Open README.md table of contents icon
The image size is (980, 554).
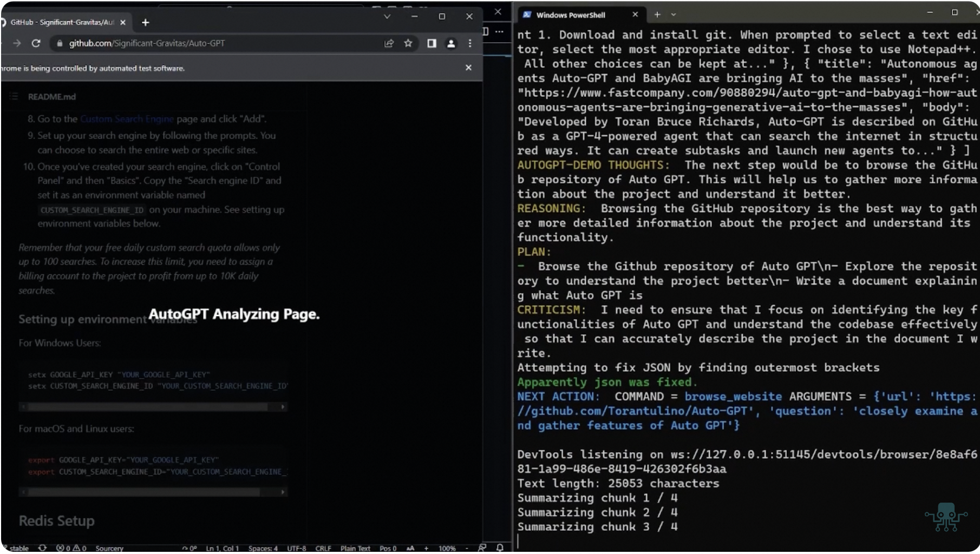click(x=14, y=96)
